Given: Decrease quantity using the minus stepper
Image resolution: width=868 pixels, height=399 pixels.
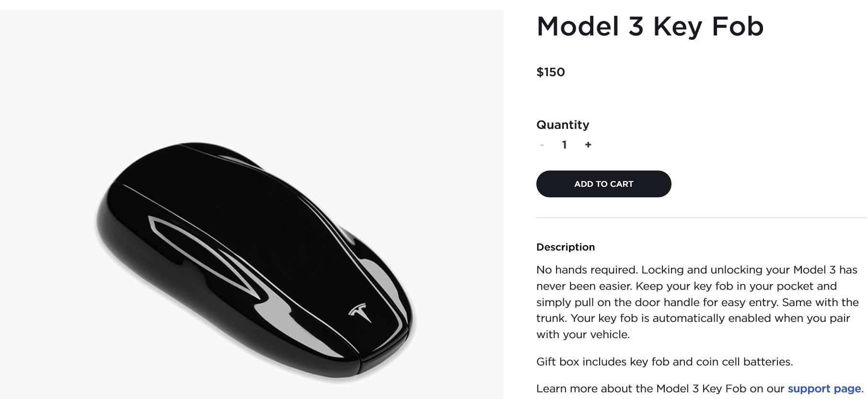Looking at the screenshot, I should click(542, 144).
